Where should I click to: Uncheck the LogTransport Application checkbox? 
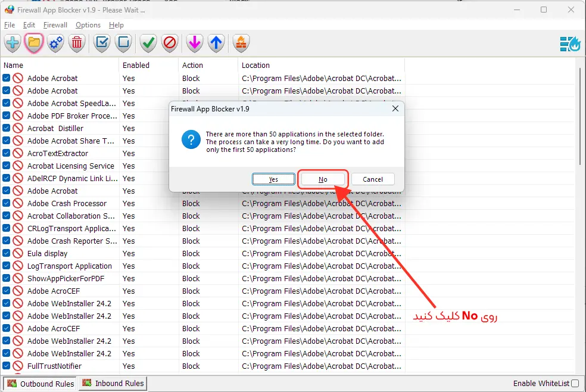7,266
